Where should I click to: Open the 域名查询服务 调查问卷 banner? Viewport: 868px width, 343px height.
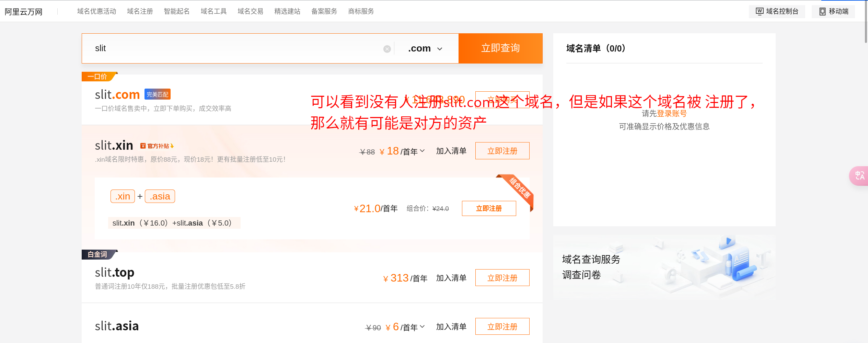tap(664, 267)
